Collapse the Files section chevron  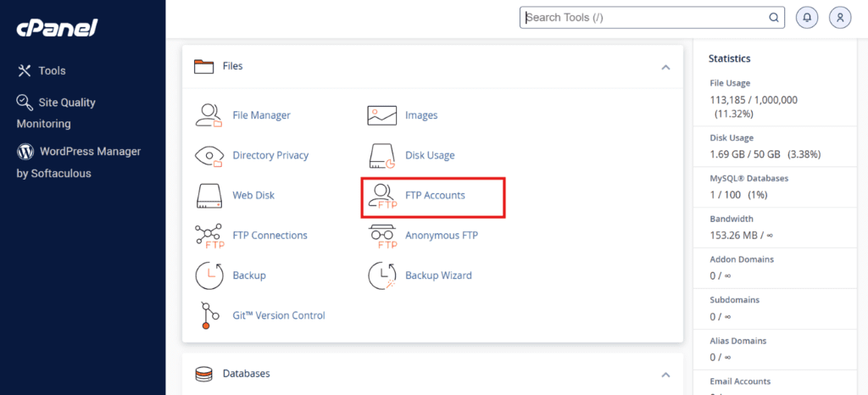click(666, 67)
